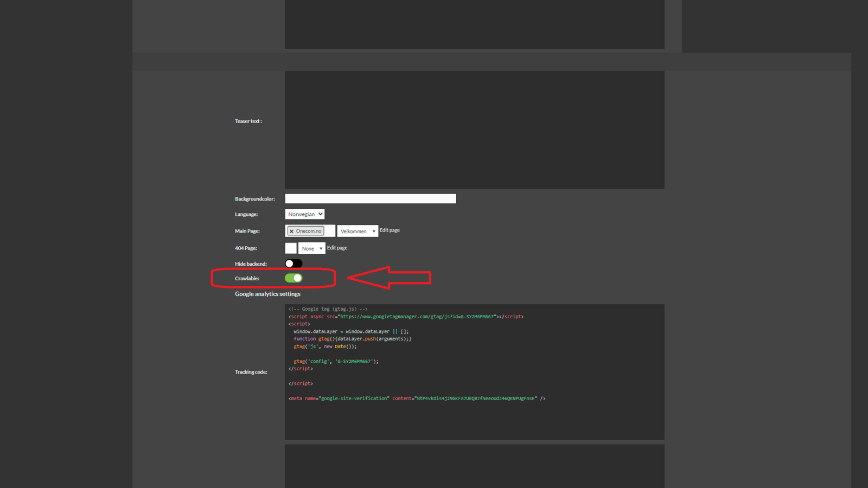The image size is (868, 488).
Task: Click the Tracking code label
Action: (x=251, y=372)
